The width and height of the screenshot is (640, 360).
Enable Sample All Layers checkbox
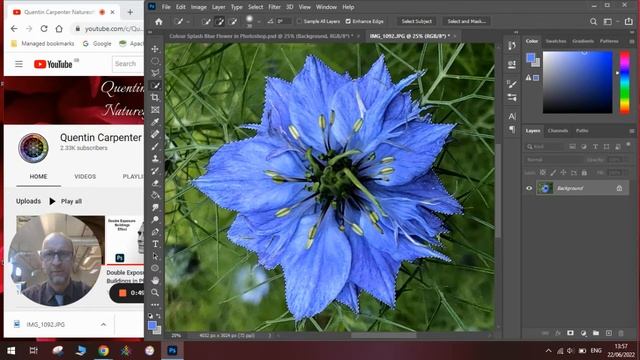tap(300, 21)
